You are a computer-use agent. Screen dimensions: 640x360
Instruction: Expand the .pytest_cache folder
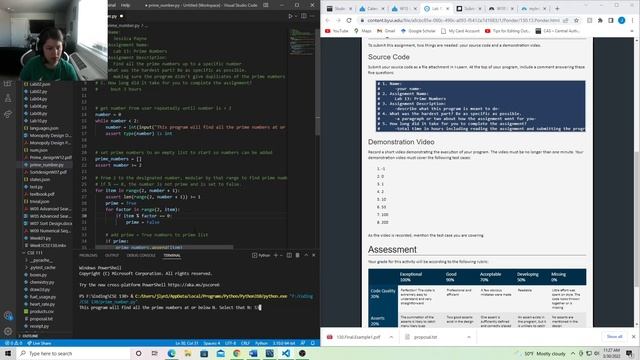40,267
